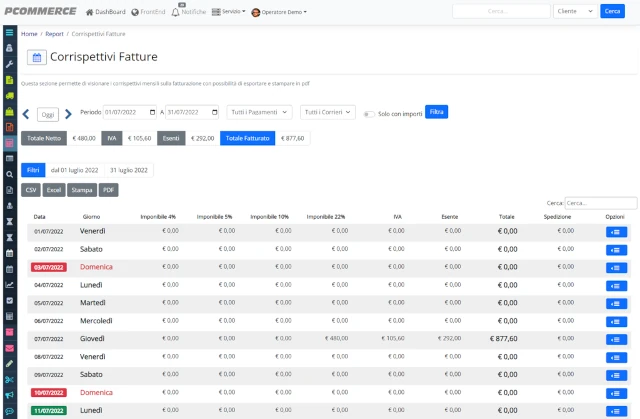Sort the table by Data column
This screenshot has width=640, height=419.
pyautogui.click(x=40, y=217)
